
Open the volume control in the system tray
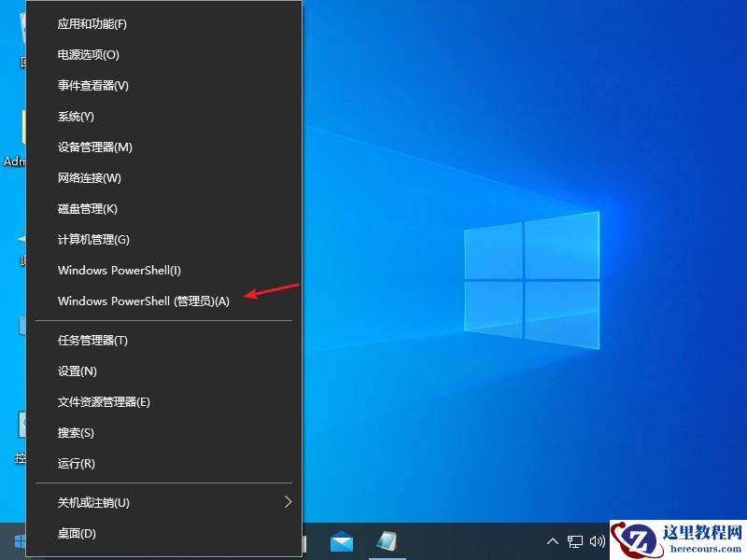click(597, 541)
